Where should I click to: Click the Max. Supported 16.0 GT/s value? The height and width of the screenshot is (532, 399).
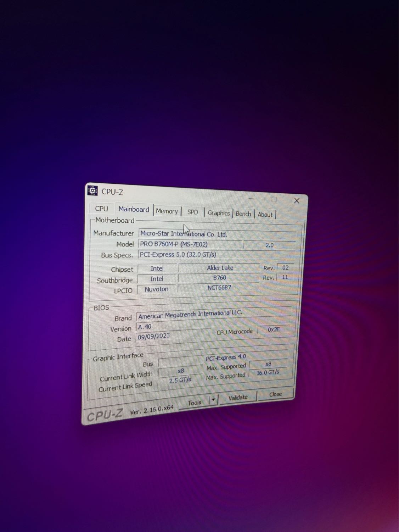pyautogui.click(x=268, y=372)
